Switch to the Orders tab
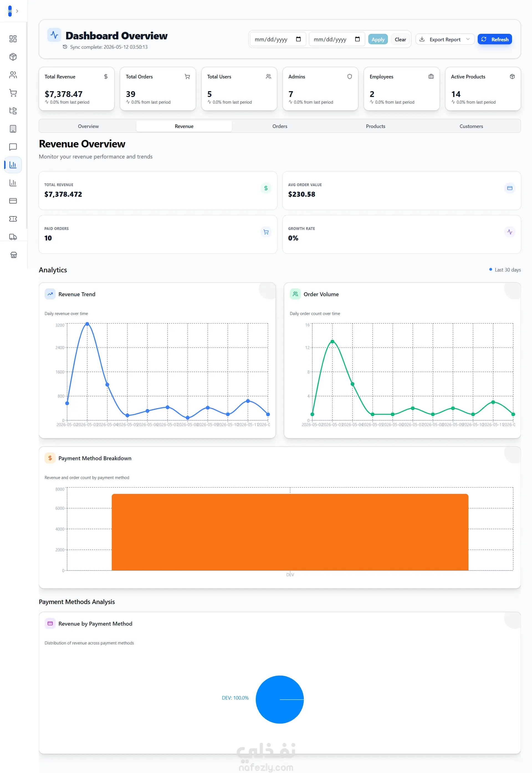The height and width of the screenshot is (773, 532). [280, 126]
